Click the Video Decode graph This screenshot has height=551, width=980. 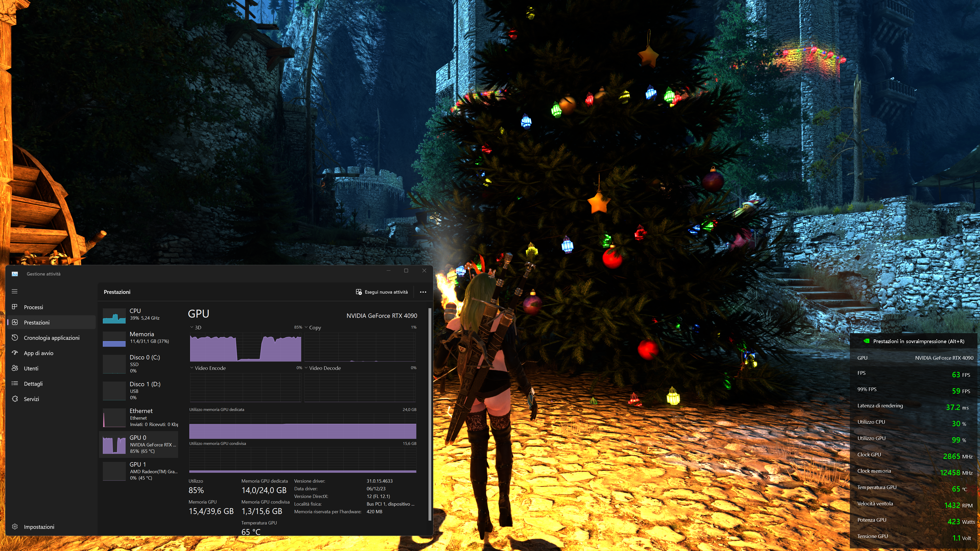click(x=360, y=387)
